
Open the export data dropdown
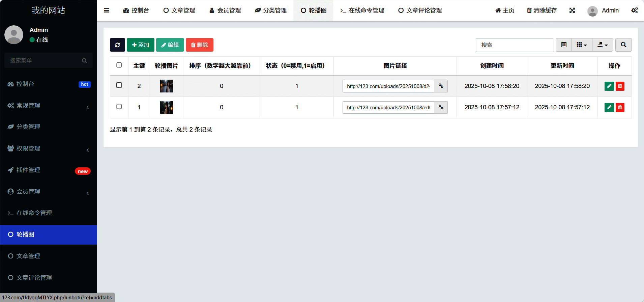pyautogui.click(x=603, y=45)
